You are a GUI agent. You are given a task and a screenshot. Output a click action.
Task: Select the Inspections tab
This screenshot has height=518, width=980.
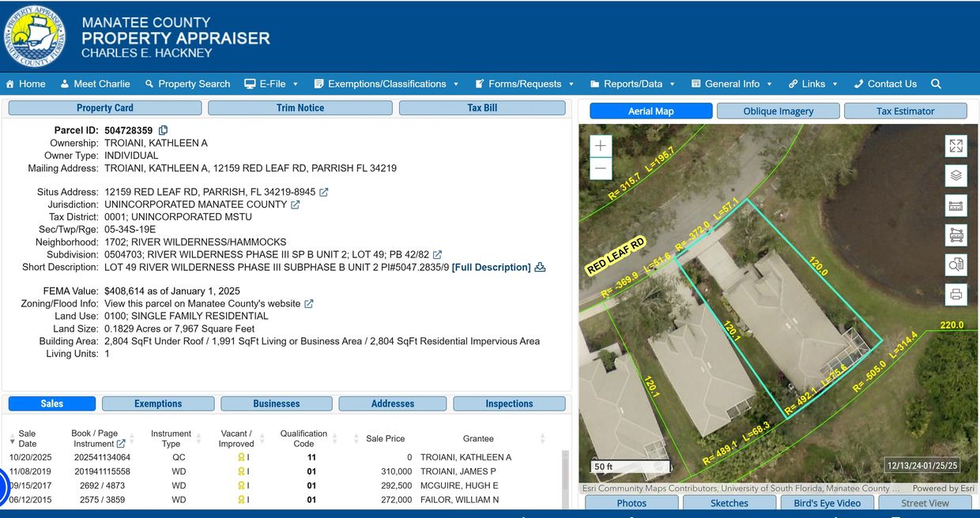coord(509,403)
